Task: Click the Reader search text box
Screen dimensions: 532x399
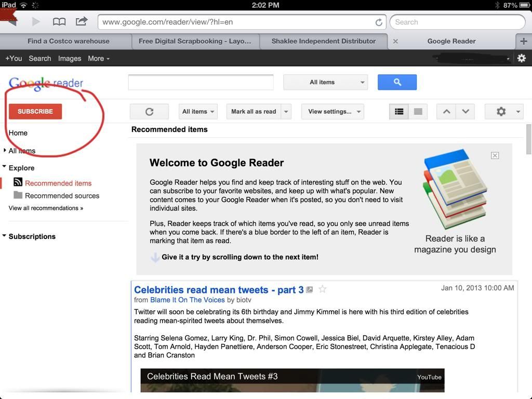Action: (x=201, y=82)
